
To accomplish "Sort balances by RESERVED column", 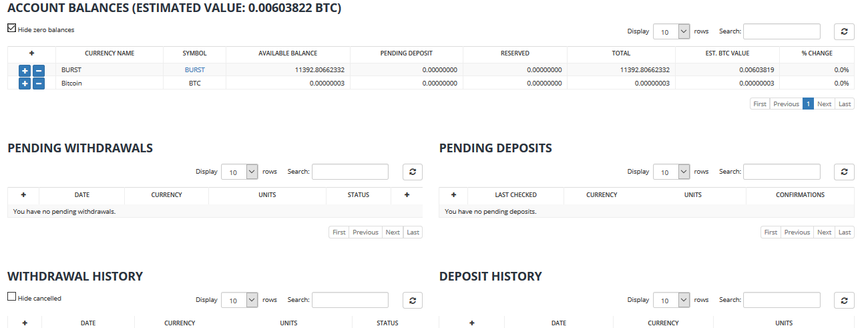I will tap(515, 53).
